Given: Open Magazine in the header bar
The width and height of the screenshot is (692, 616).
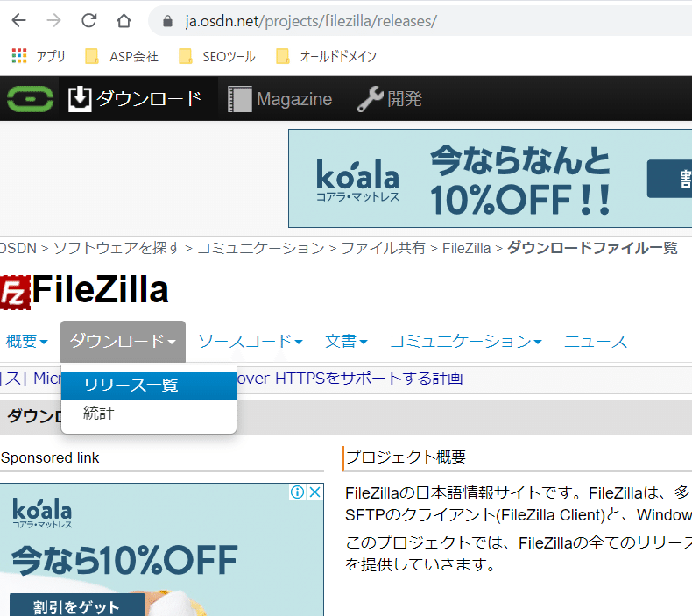Looking at the screenshot, I should tap(279, 99).
